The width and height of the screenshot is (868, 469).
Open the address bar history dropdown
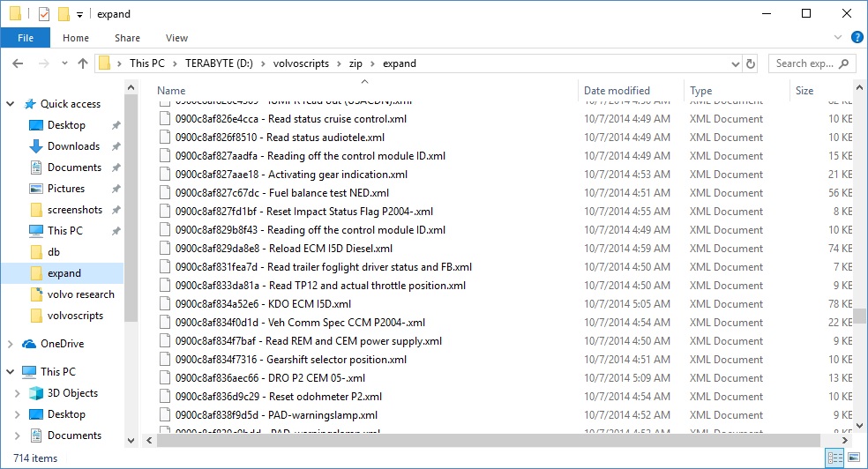(735, 64)
